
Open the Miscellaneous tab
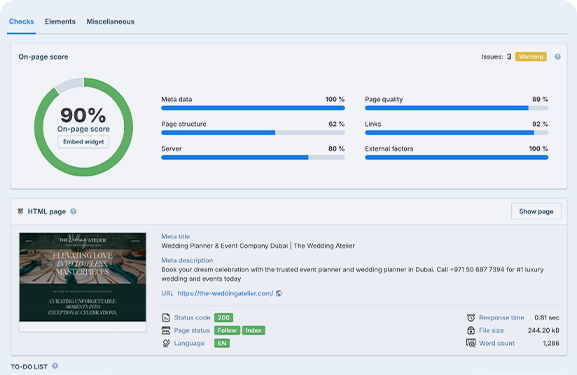tap(110, 22)
